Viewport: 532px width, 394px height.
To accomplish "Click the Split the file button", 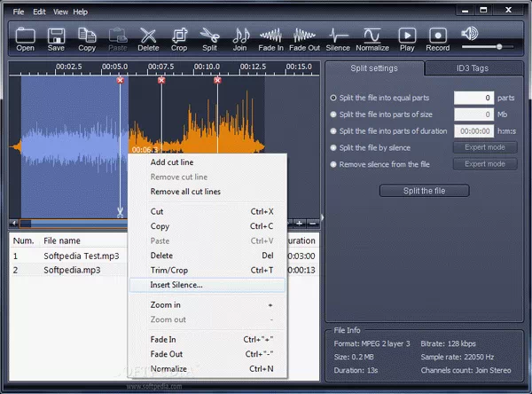I will pos(424,191).
